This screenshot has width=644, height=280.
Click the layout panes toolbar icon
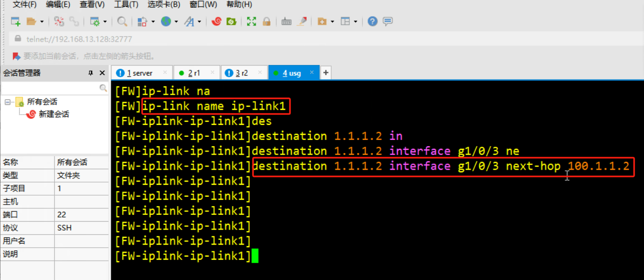[x=345, y=21]
